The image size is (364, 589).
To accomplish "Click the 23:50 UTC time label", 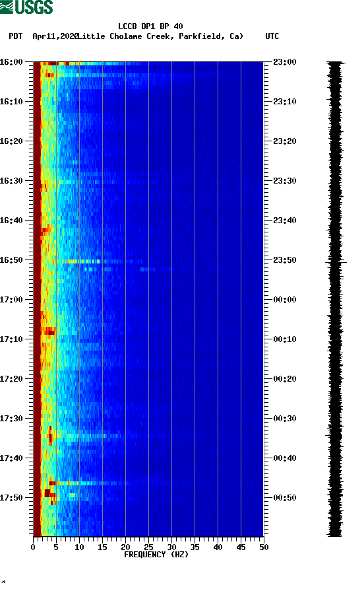I will point(285,260).
